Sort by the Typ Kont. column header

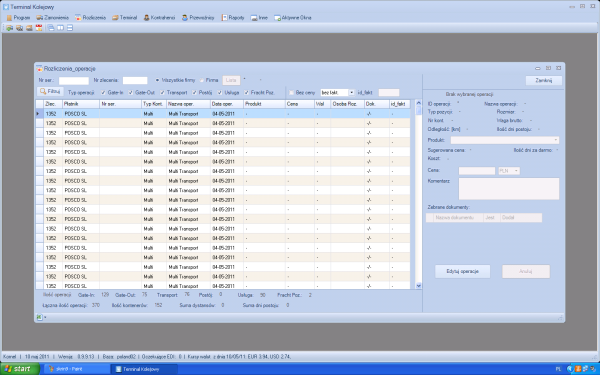(154, 104)
